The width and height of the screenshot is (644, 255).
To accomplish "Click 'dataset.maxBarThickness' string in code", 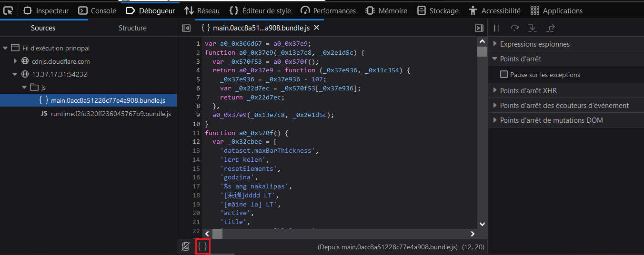I will [x=268, y=150].
